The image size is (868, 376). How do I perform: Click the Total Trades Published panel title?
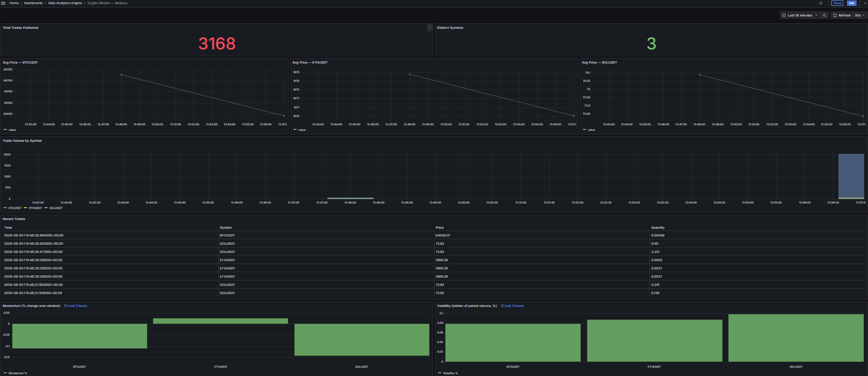click(x=21, y=27)
